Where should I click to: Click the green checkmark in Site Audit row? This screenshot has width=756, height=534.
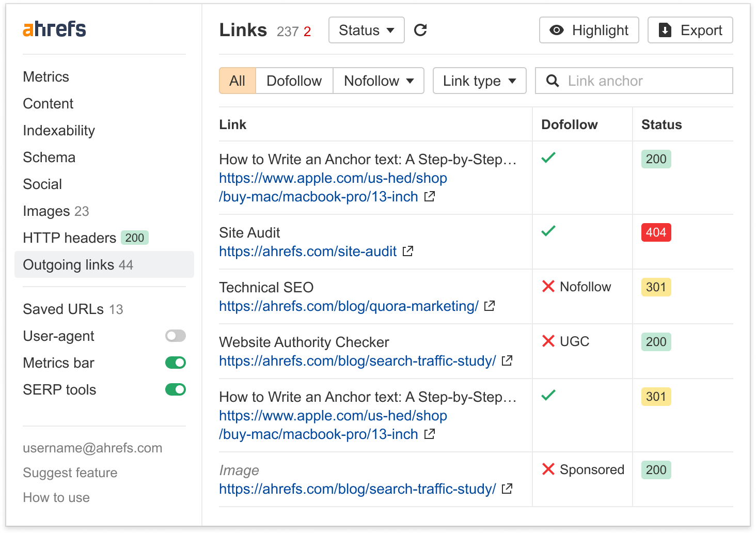tap(548, 231)
